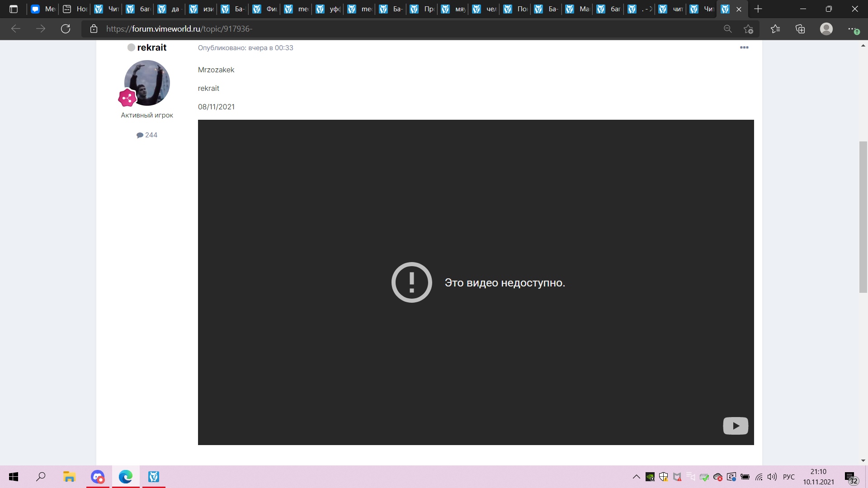Open browser Settings and more menu
The height and width of the screenshot is (488, 868).
[852, 29]
